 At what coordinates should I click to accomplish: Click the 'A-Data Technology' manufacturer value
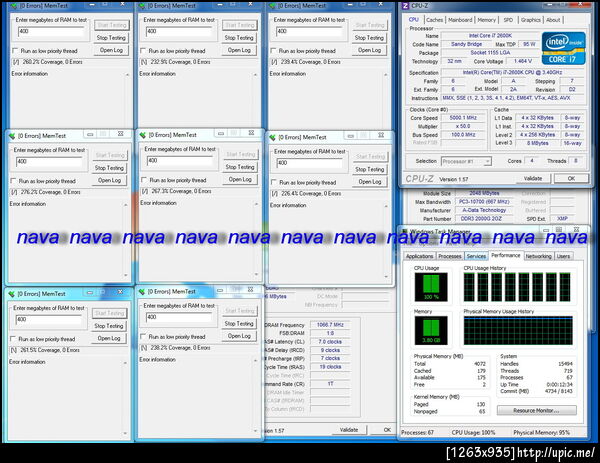click(484, 210)
